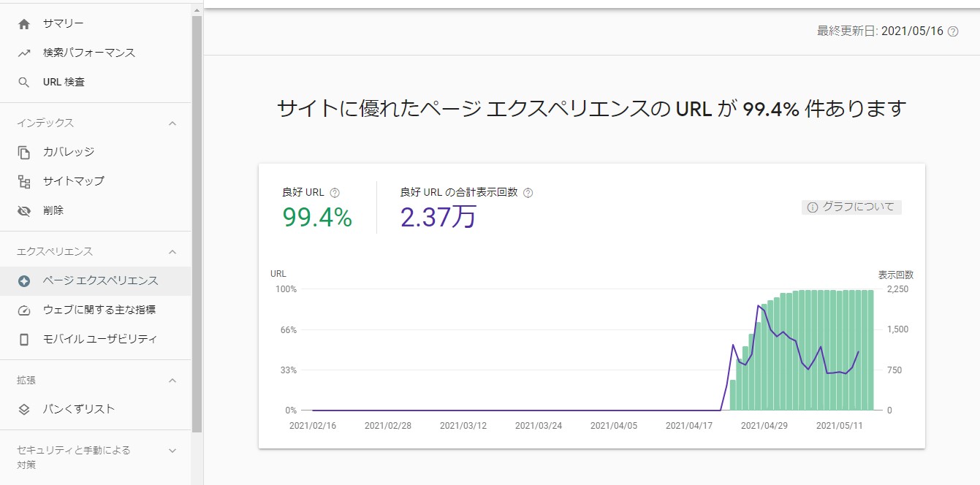Click the 33% axis label
This screenshot has width=980, height=485.
point(288,370)
